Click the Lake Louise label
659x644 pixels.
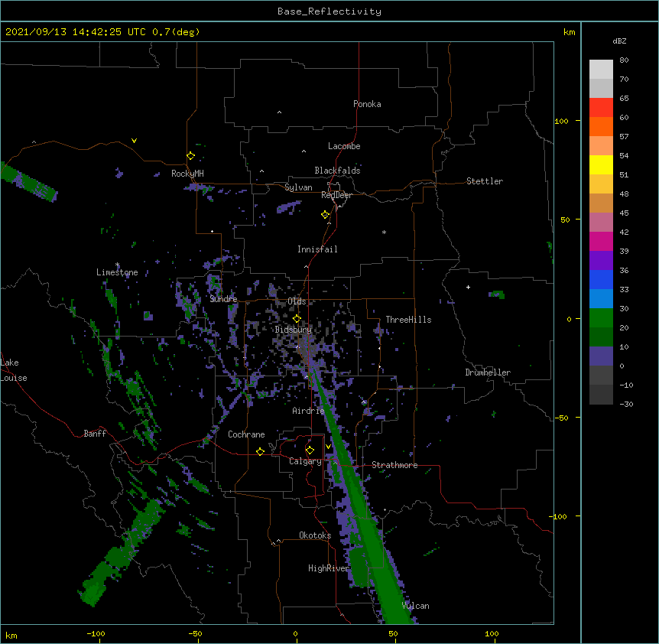pos(14,370)
